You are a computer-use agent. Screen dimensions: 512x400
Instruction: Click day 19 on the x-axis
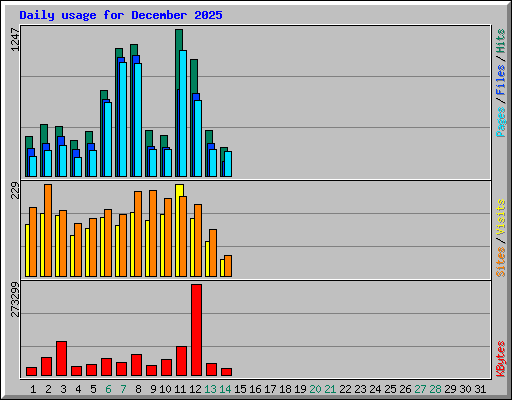300,389
